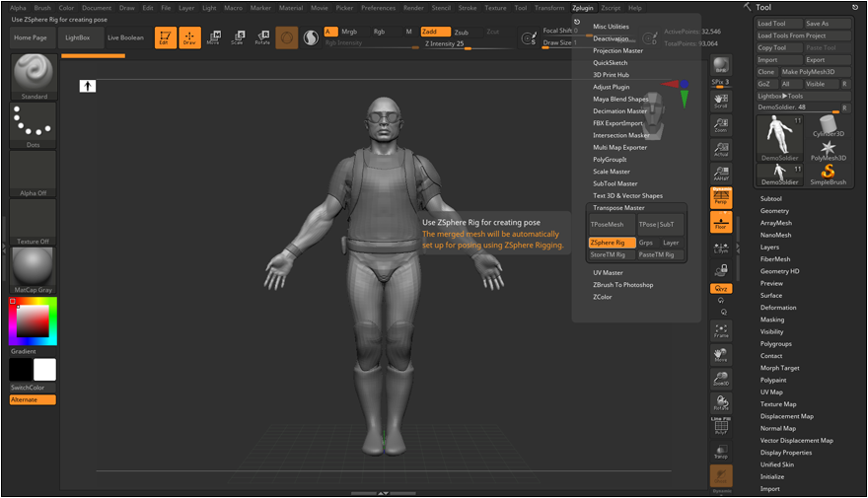The width and height of the screenshot is (868, 498).
Task: Click the Live Boolean button
Action: pos(125,37)
